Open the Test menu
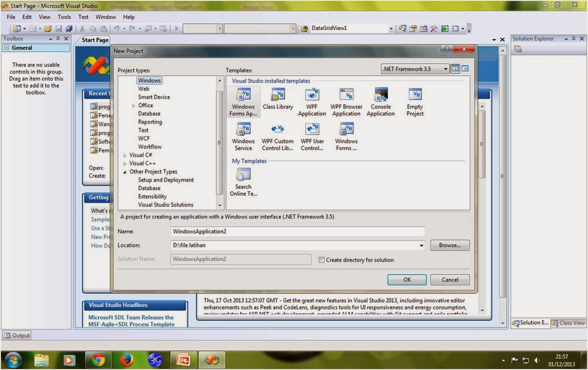 pyautogui.click(x=83, y=17)
